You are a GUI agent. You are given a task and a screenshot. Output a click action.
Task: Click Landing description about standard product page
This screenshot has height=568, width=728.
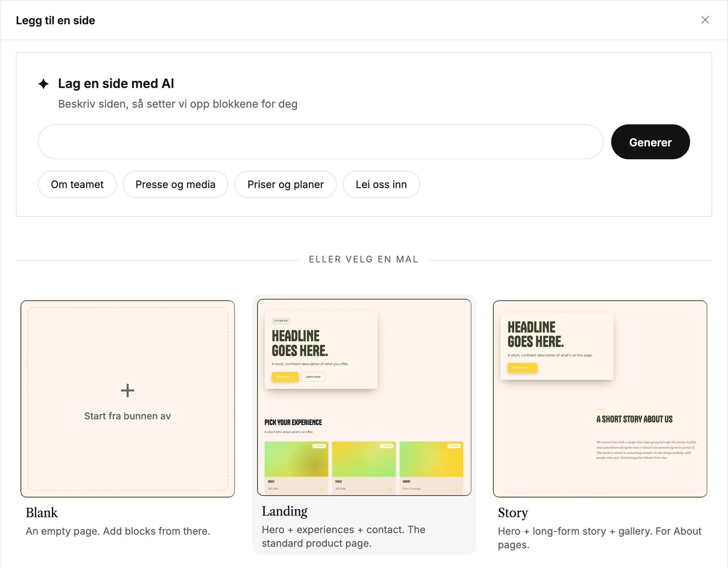tap(343, 536)
